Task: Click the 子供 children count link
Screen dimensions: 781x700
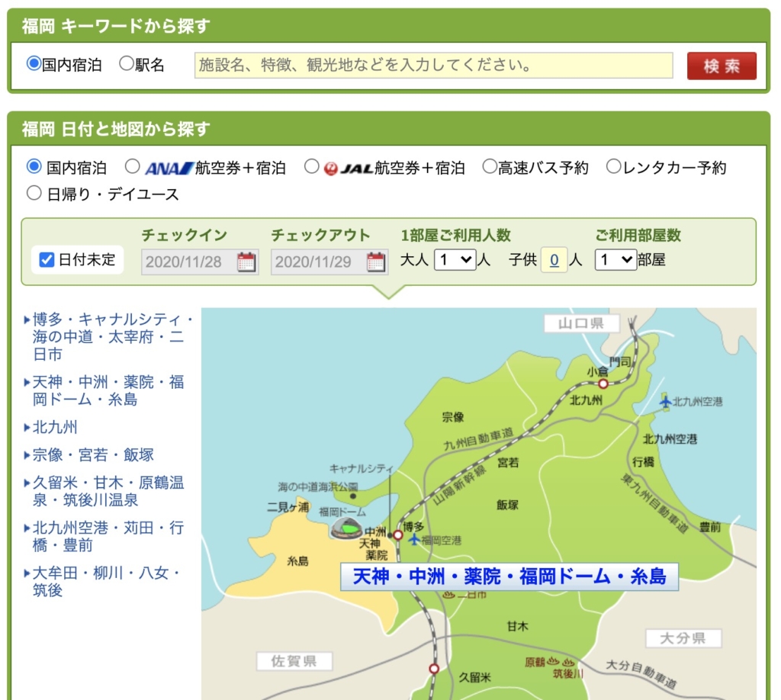Action: pyautogui.click(x=554, y=261)
